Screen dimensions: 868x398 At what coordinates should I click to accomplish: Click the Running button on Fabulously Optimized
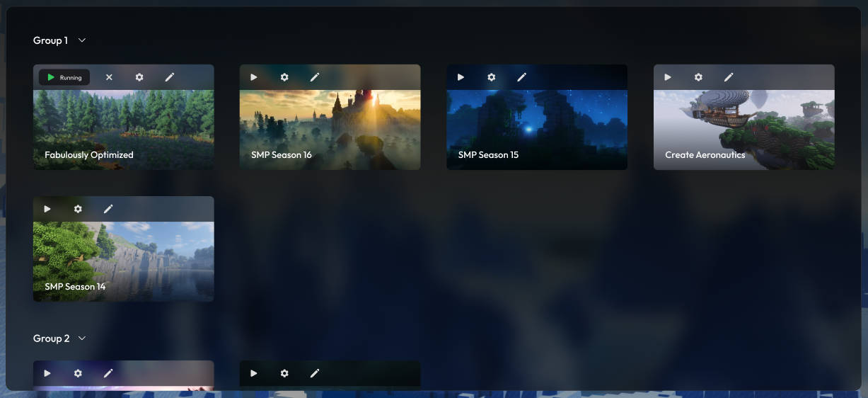pos(64,77)
